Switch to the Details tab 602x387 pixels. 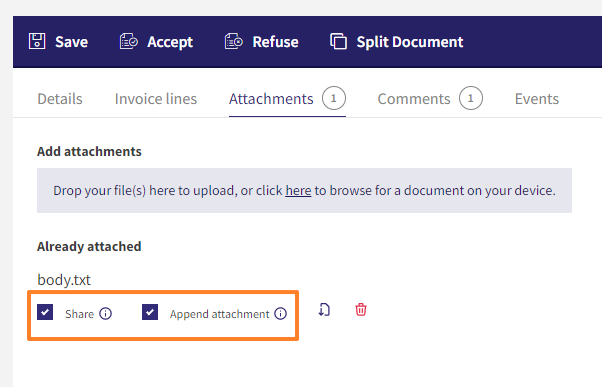60,99
